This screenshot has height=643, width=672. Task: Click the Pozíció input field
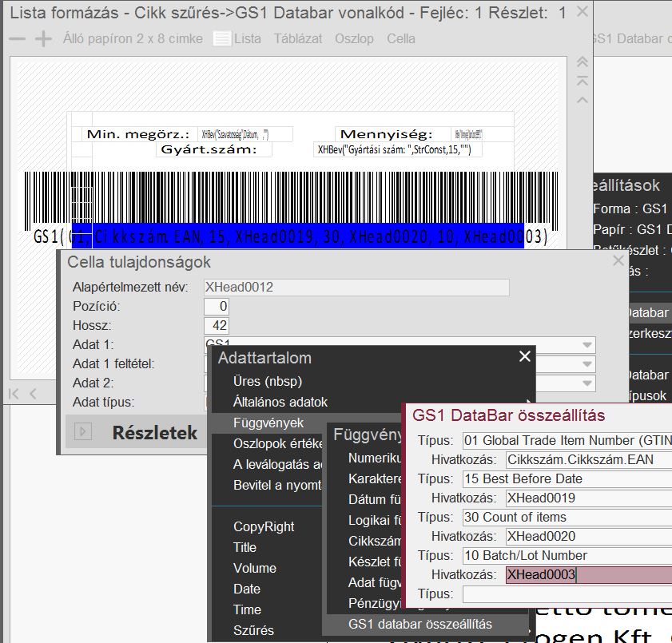[216, 307]
